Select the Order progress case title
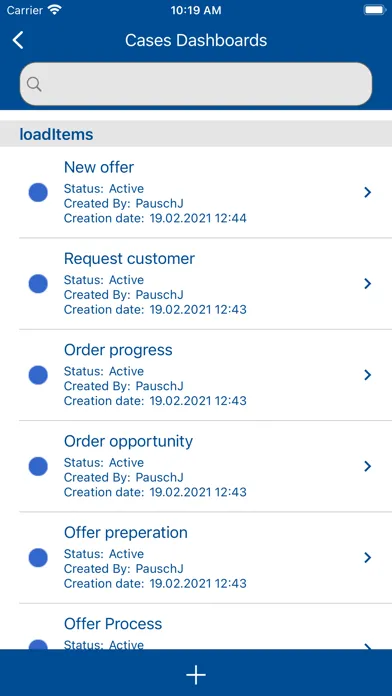The image size is (392, 696). 118,350
